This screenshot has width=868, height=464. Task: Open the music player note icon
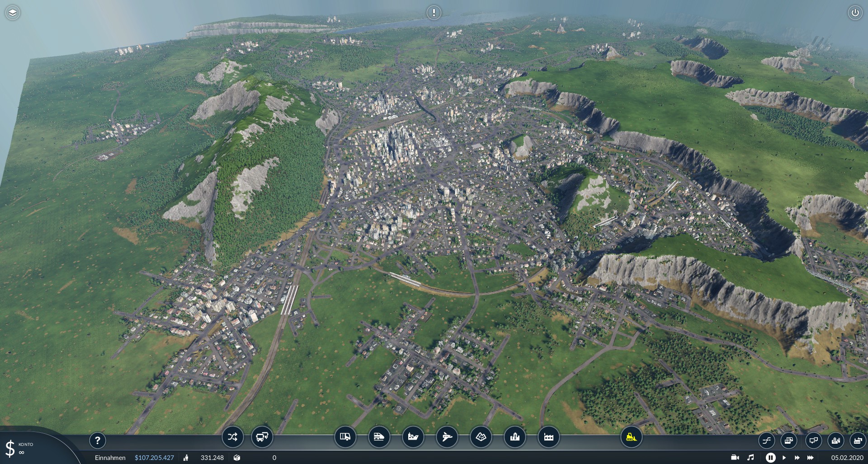[751, 458]
